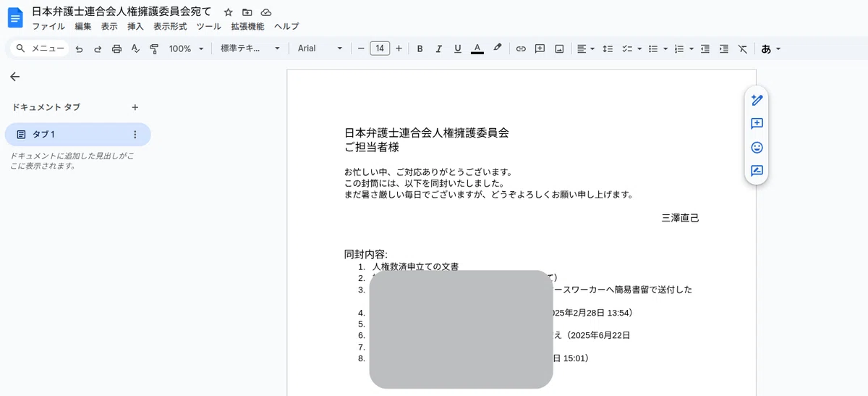Increase the indent

[723, 49]
